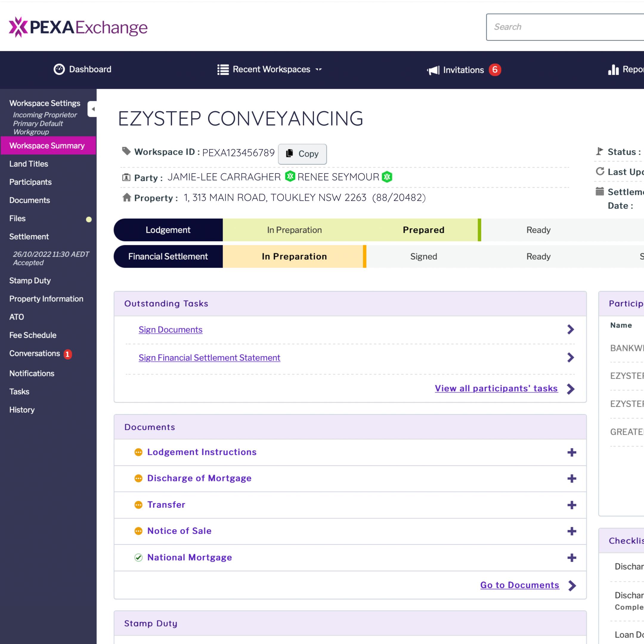644x644 pixels.
Task: Copy the Workspace ID
Action: [x=302, y=154]
